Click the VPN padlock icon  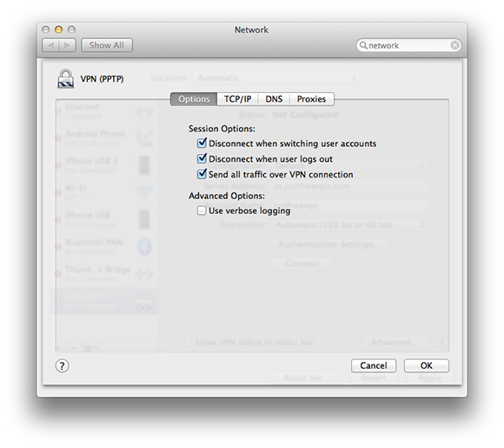(x=65, y=78)
